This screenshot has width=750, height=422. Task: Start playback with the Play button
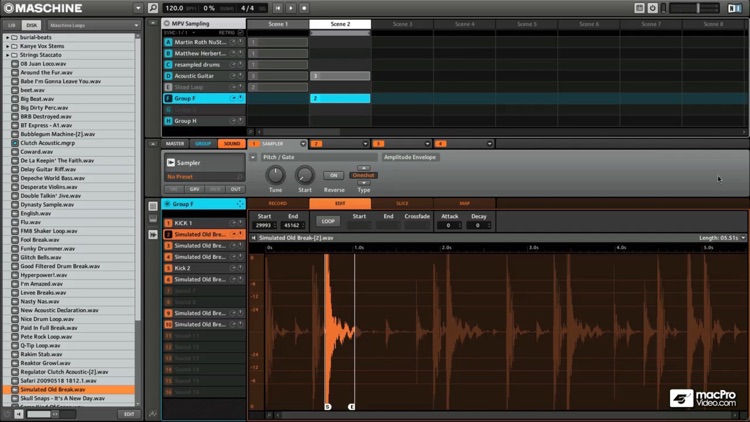291,8
